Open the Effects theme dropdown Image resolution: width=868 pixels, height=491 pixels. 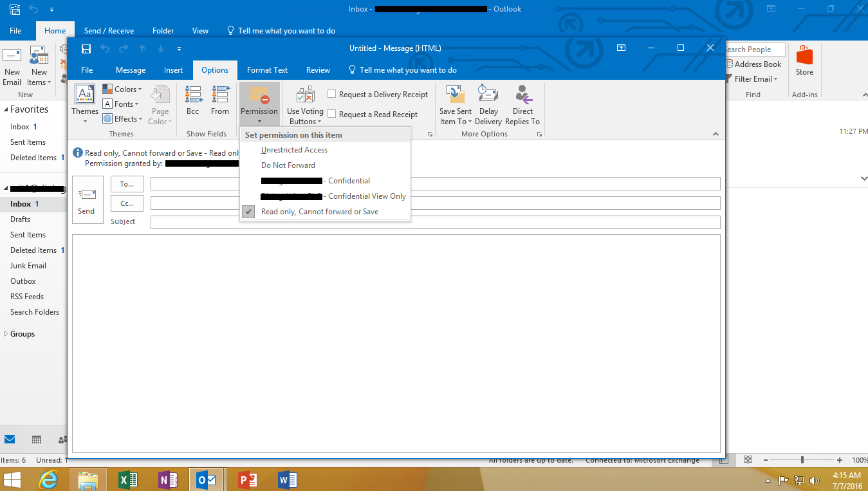click(x=122, y=119)
